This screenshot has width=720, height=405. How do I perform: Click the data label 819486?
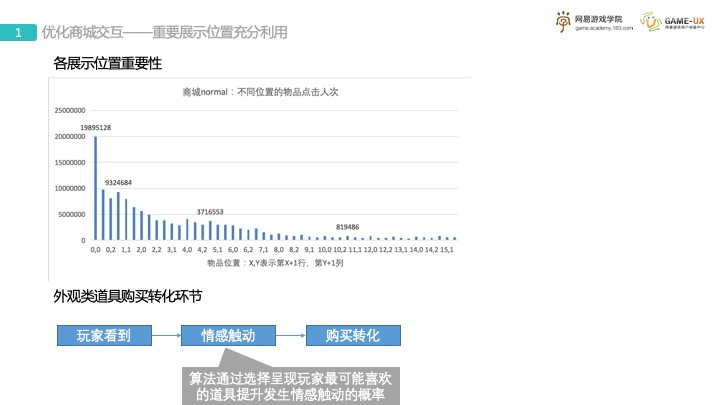pos(348,227)
